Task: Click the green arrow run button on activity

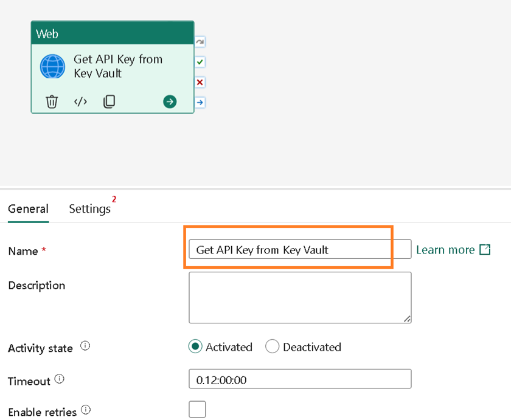Action: [170, 102]
